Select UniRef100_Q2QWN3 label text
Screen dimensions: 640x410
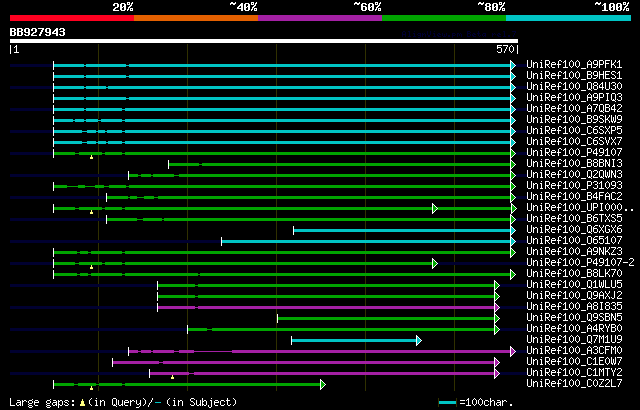(x=574, y=175)
